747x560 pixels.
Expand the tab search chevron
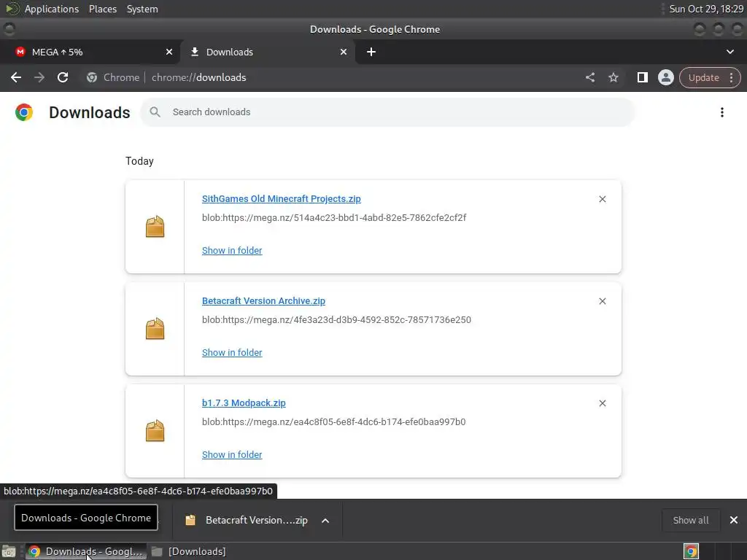click(729, 52)
